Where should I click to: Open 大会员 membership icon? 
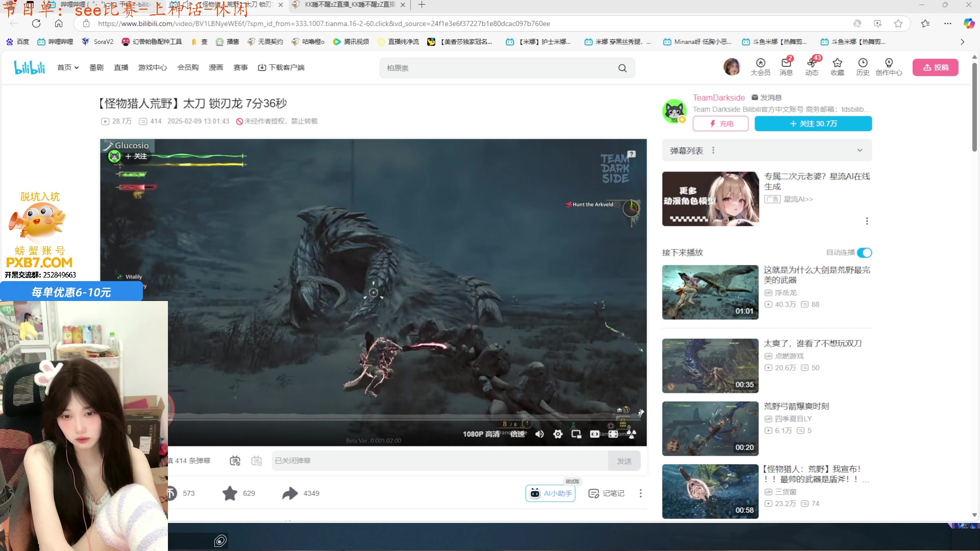coord(761,67)
